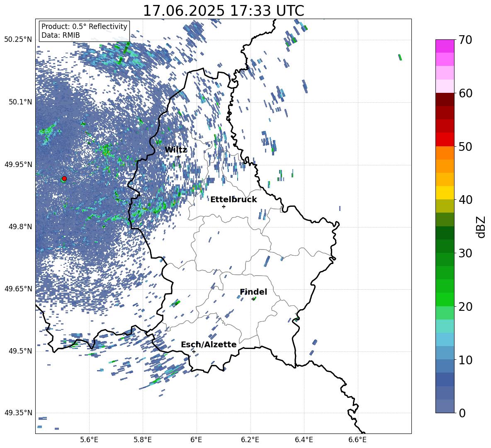Click the 6°E longitude label
This screenshot has width=491, height=448.
[196, 440]
